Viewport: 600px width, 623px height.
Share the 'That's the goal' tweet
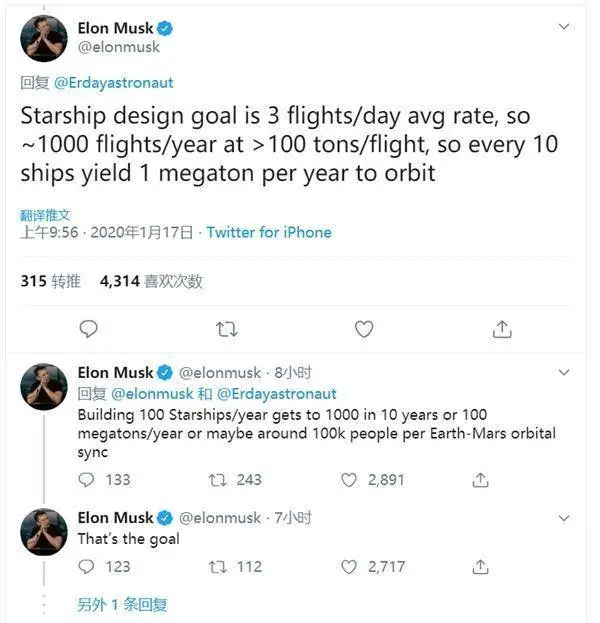tap(480, 567)
